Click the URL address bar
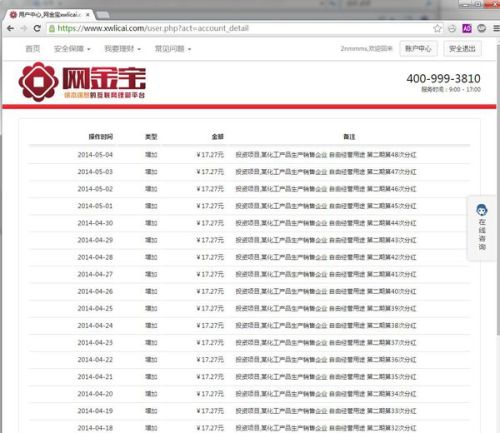500x433 pixels. [240, 29]
